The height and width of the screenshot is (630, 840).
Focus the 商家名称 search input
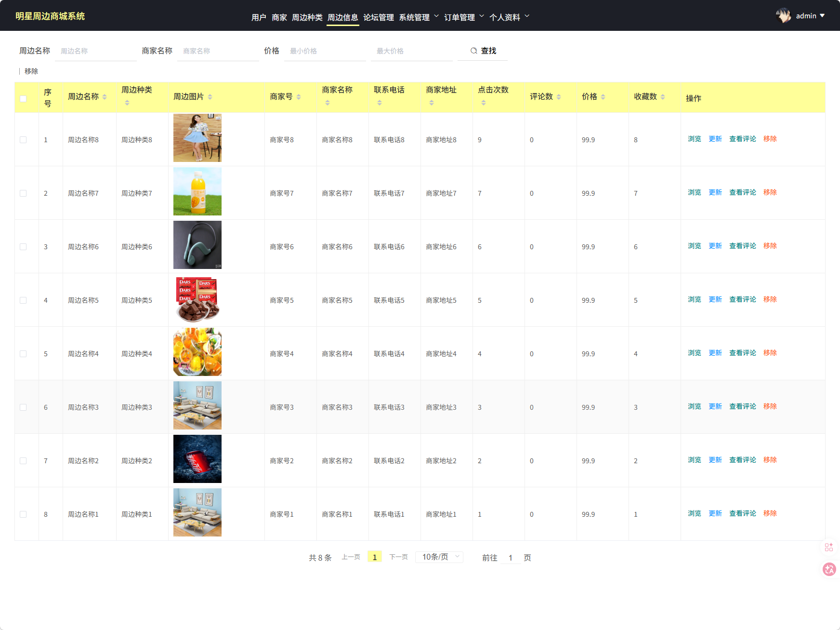pos(218,51)
